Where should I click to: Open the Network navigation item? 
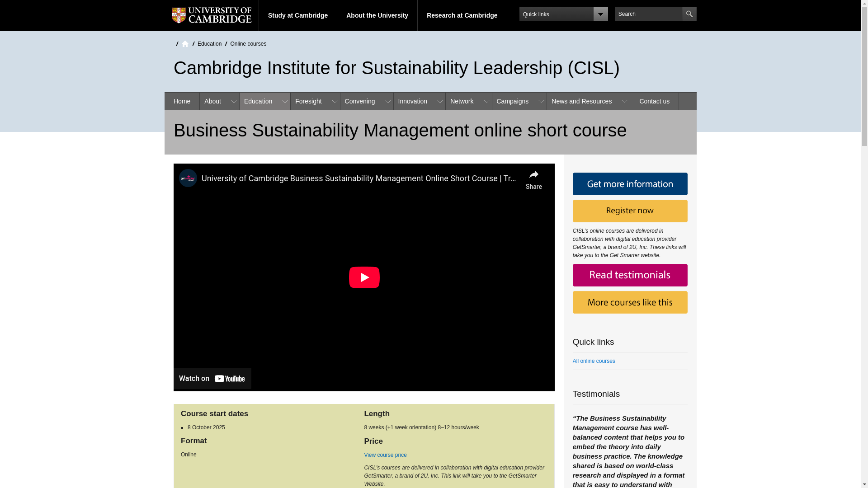pyautogui.click(x=462, y=101)
